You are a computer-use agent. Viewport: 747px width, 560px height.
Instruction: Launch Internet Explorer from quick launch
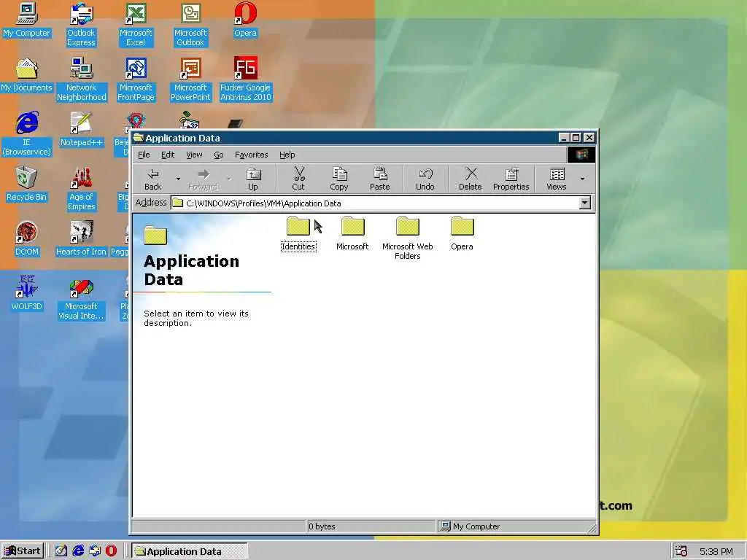click(78, 551)
